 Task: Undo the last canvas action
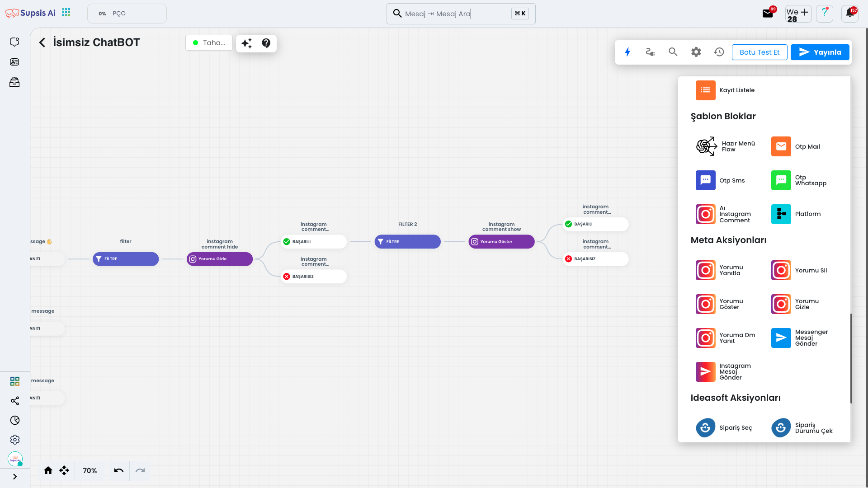(118, 470)
